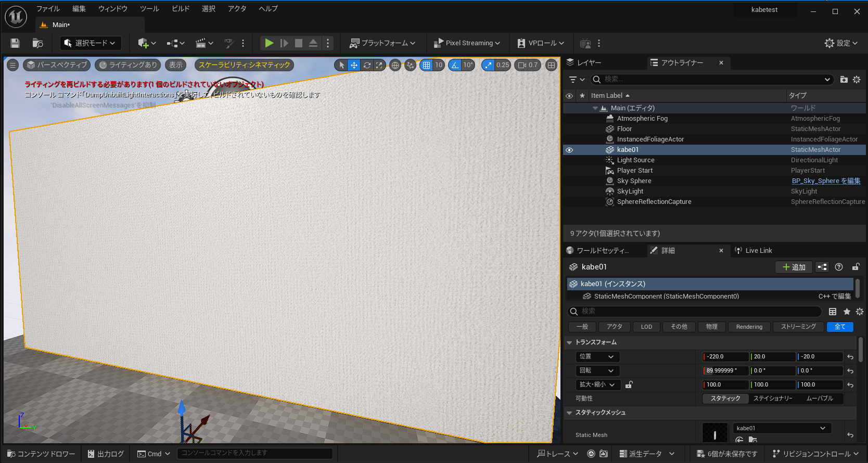868x463 pixels.
Task: Set mobility to ムーバブル
Action: pyautogui.click(x=820, y=398)
